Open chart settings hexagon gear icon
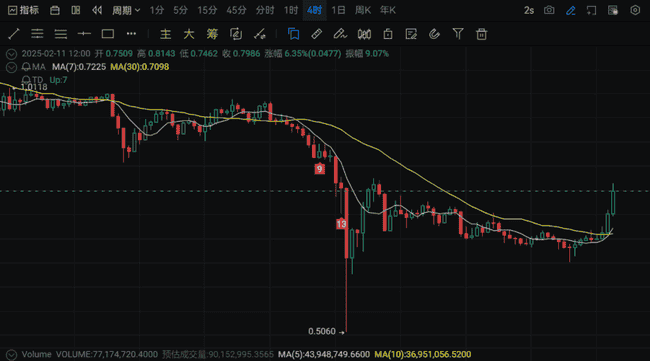The image size is (650, 361). tap(635, 10)
